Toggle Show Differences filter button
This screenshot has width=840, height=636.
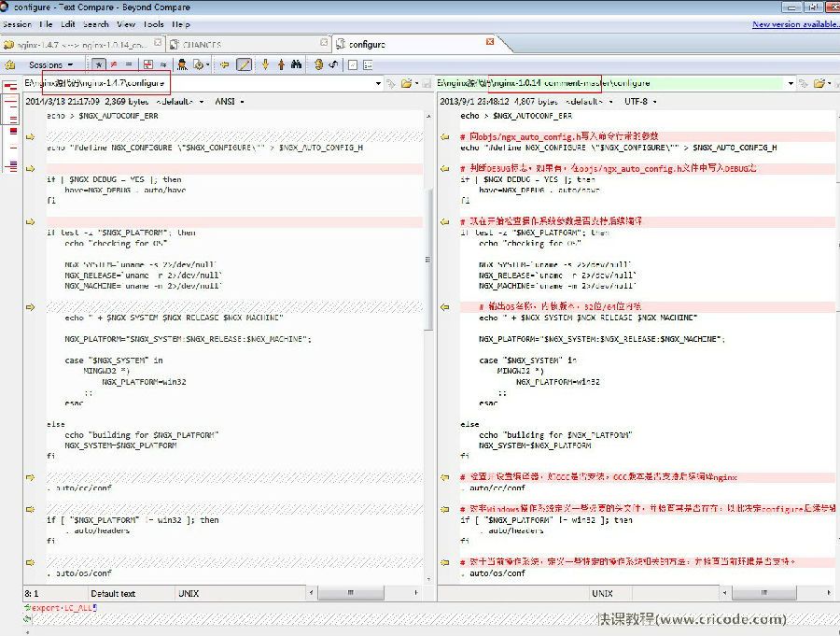point(114,64)
